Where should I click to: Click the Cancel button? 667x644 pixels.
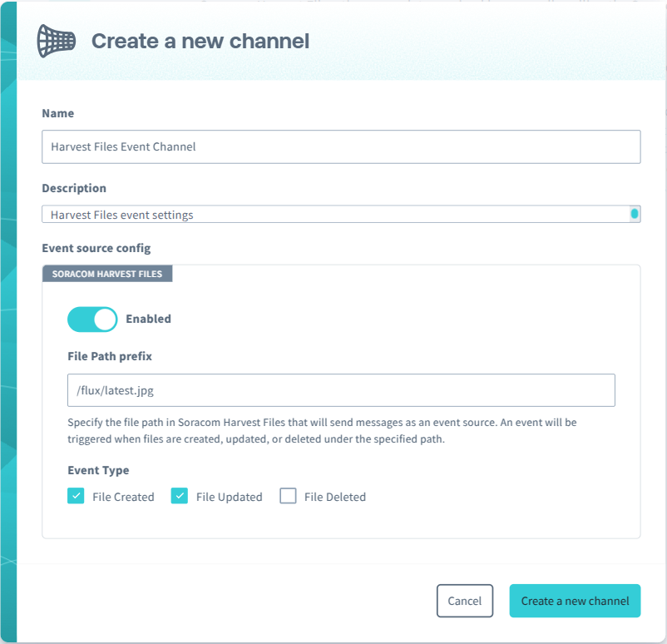point(465,600)
